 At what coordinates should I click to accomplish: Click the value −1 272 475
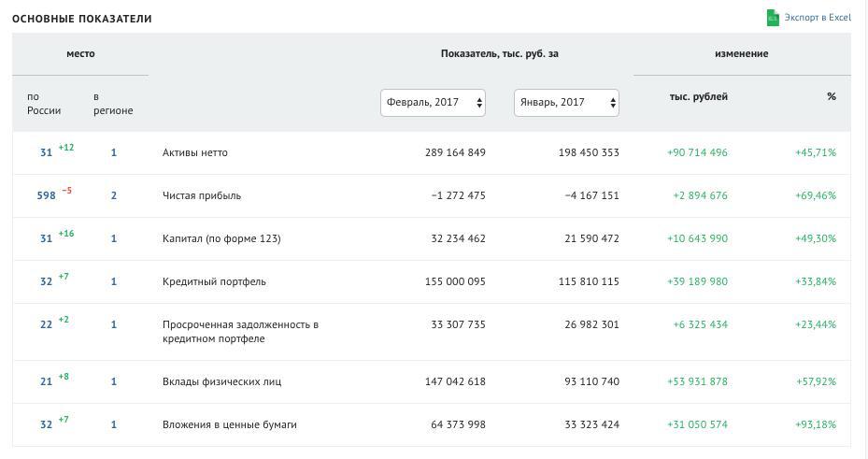pos(459,195)
